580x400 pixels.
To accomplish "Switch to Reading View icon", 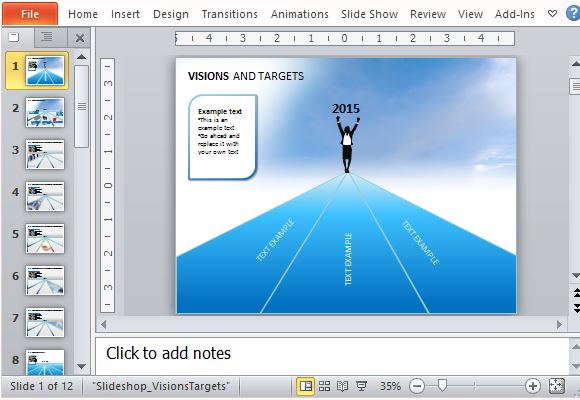I will [x=343, y=386].
